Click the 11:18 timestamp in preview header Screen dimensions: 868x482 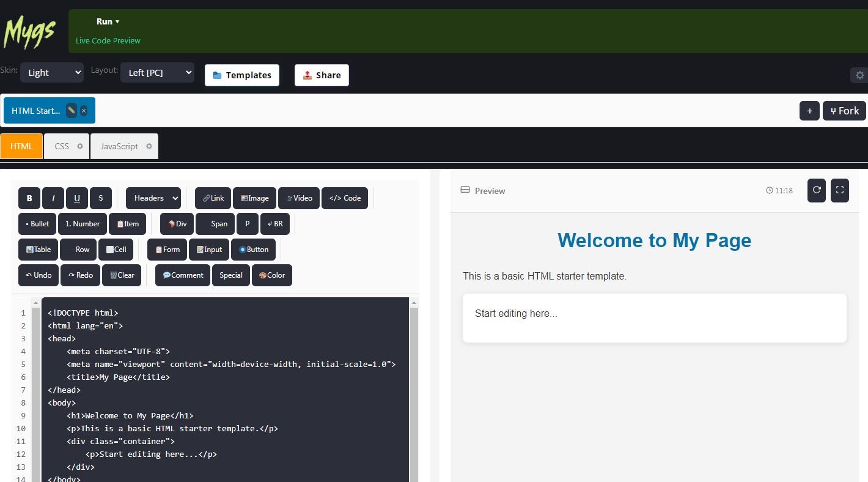pos(779,191)
